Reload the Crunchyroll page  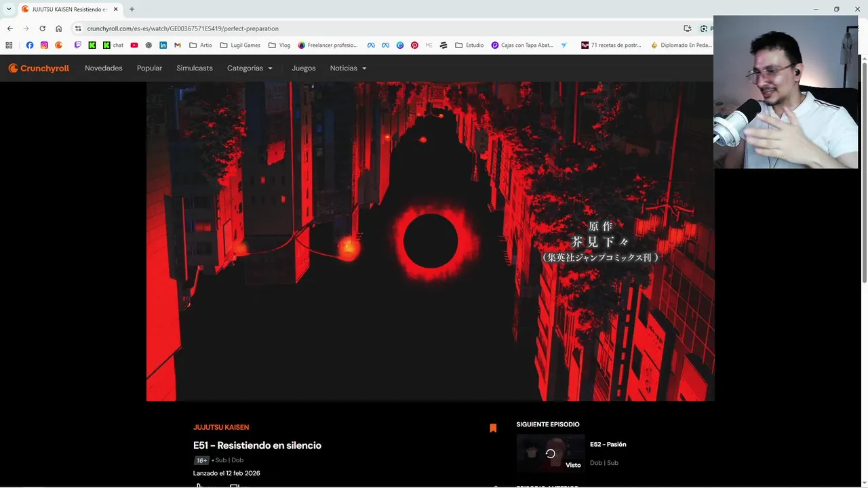pos(42,28)
